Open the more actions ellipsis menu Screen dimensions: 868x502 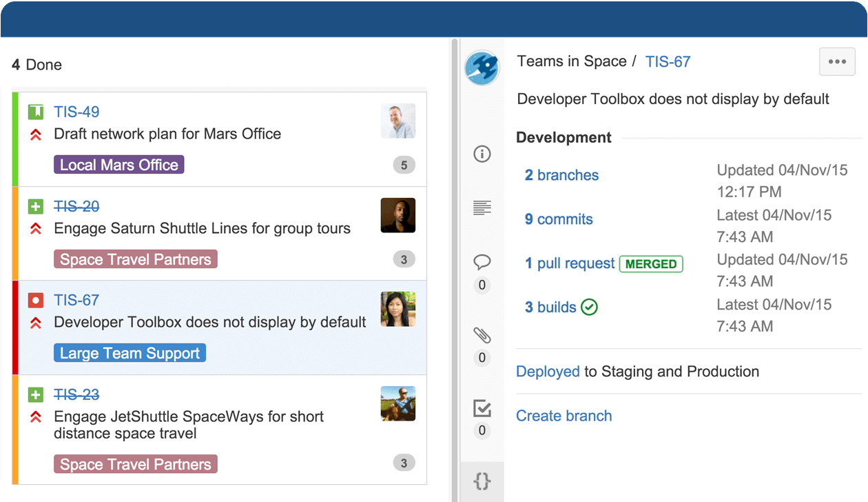837,62
